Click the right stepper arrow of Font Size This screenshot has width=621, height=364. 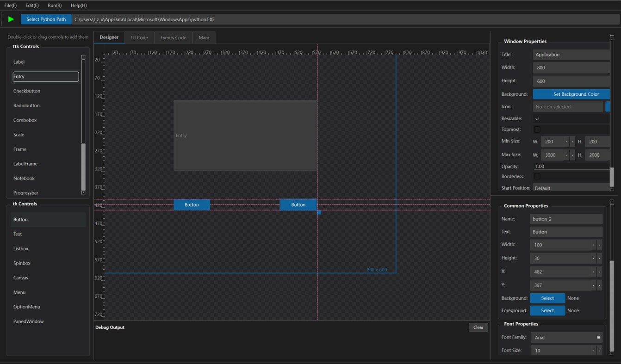pos(600,351)
